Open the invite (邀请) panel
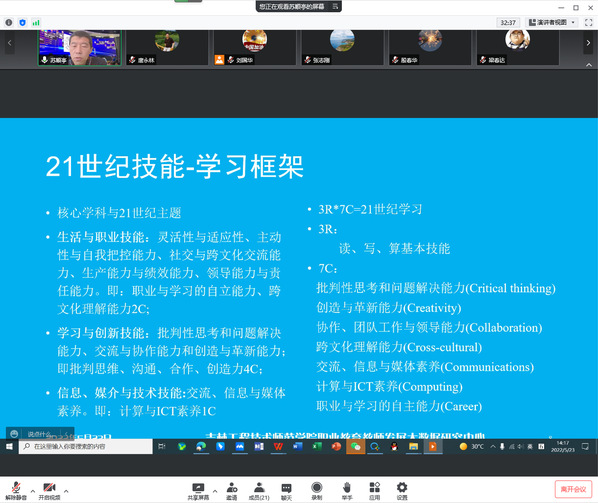This screenshot has height=503, width=598. pyautogui.click(x=231, y=491)
